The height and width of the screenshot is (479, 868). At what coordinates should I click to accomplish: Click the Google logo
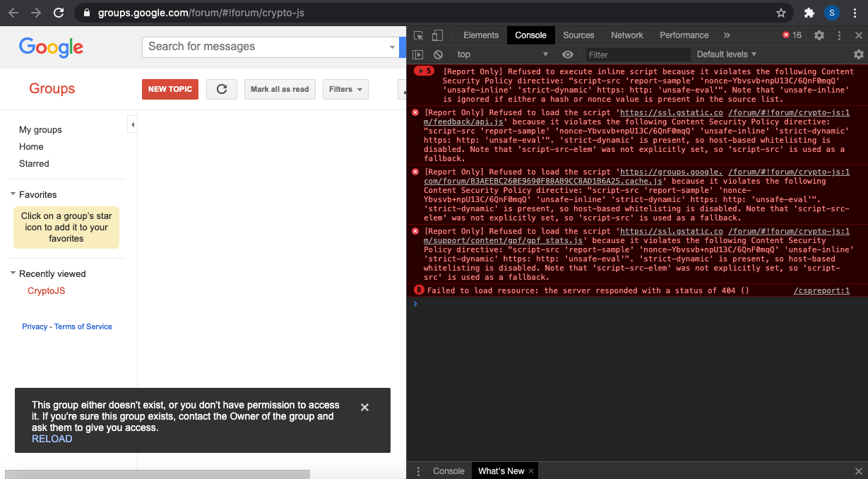click(x=51, y=47)
